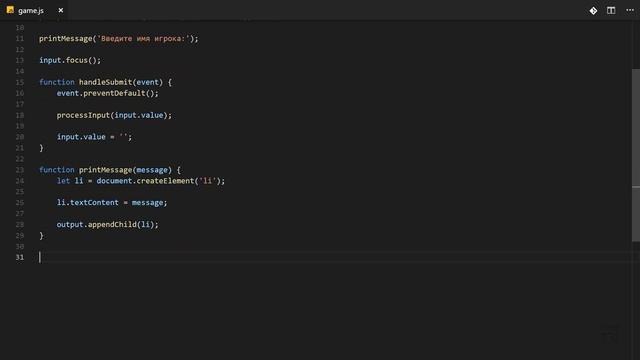Split the editor with the split icon
Screen dimensions: 640x360
click(611, 11)
